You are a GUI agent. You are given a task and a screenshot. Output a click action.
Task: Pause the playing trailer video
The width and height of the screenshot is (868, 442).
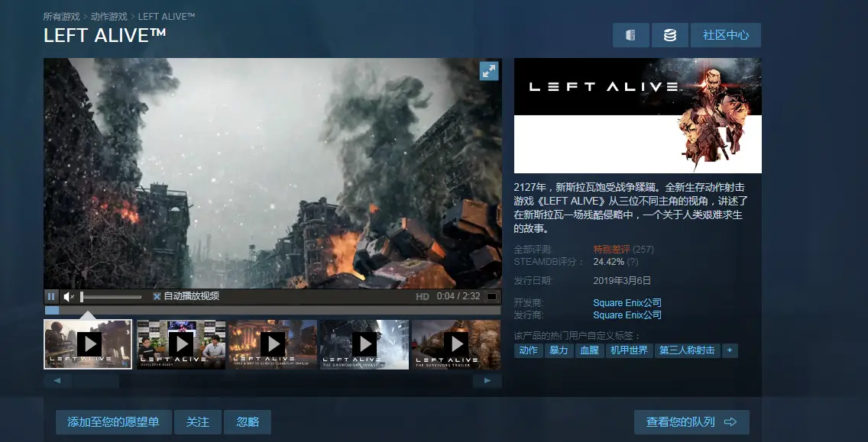(x=51, y=296)
